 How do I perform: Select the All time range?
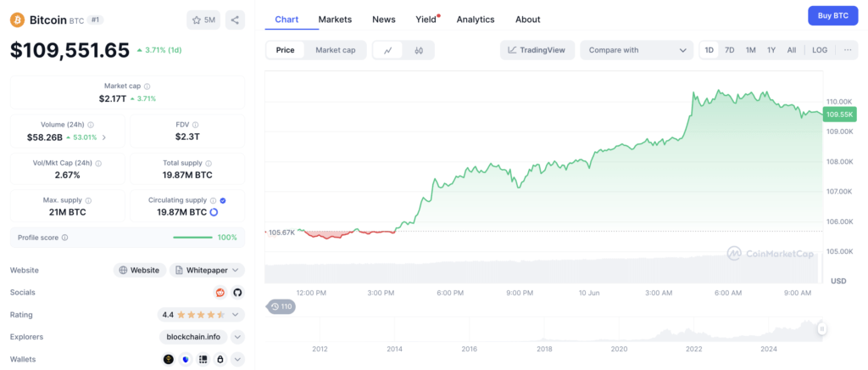[792, 50]
